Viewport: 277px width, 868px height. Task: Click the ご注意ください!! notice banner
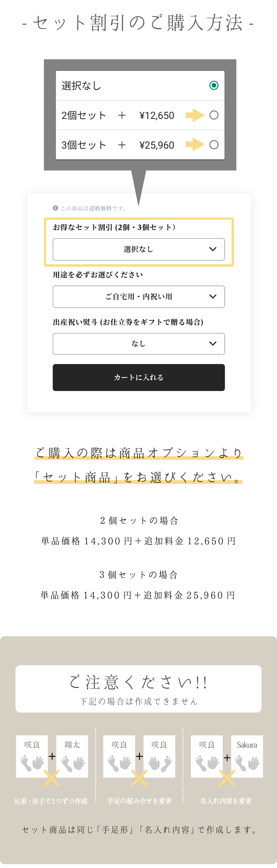click(x=138, y=688)
